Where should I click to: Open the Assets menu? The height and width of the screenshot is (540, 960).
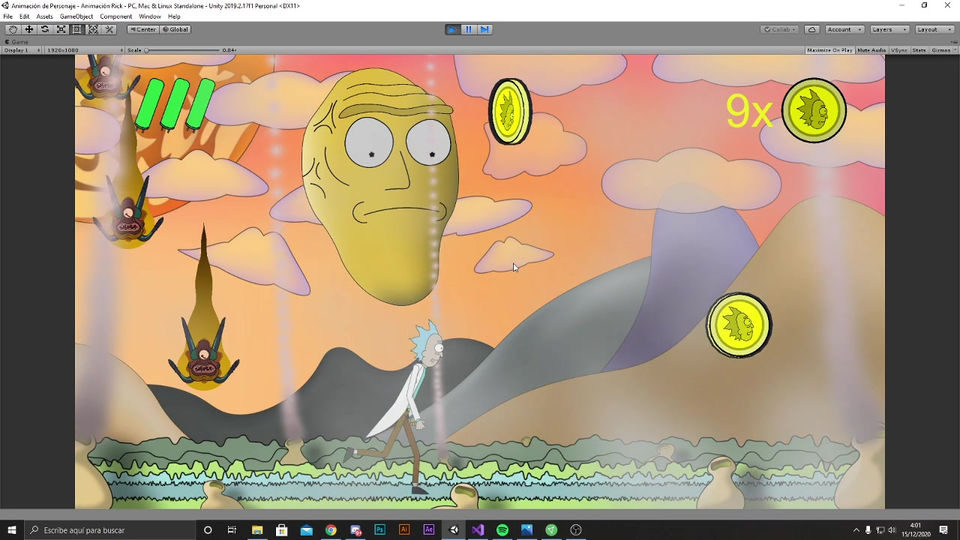pyautogui.click(x=45, y=17)
